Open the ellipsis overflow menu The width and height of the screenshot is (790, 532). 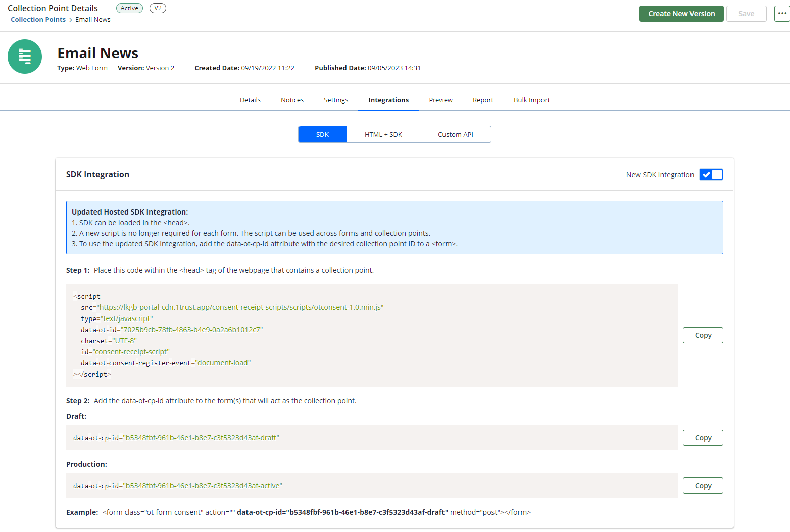tap(781, 13)
